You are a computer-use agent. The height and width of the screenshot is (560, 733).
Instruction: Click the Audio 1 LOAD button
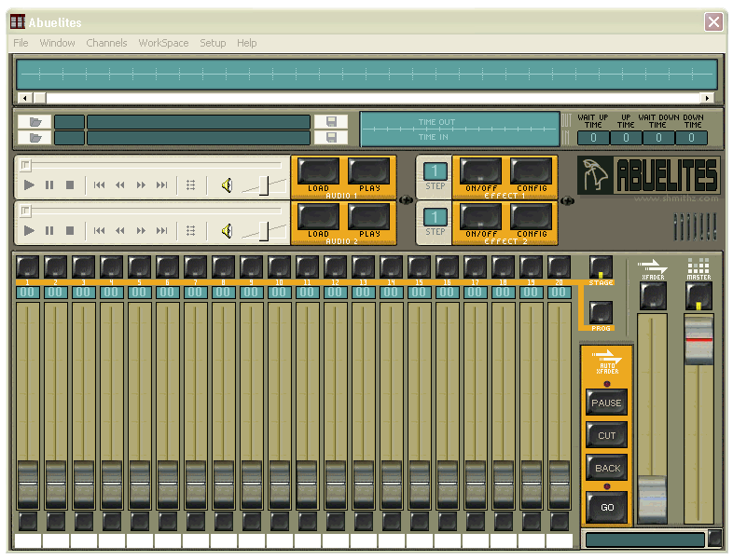coord(318,171)
